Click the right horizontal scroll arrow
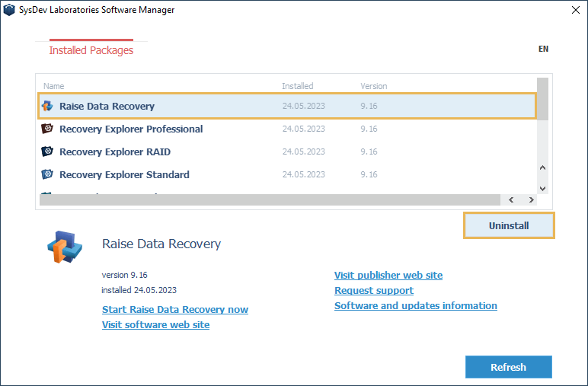588x386 pixels. pyautogui.click(x=532, y=199)
